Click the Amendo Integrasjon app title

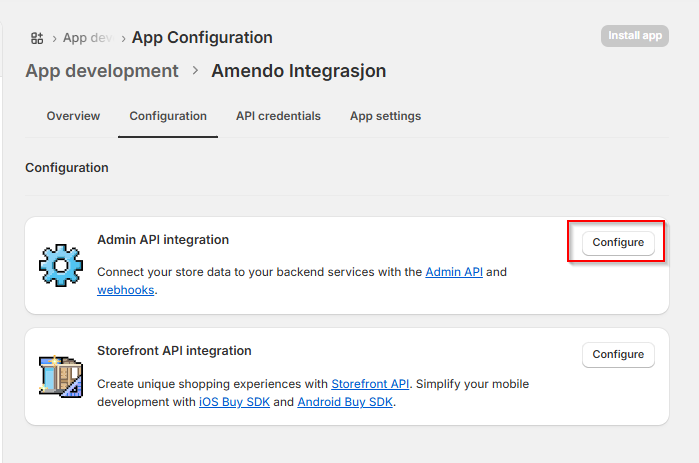coord(298,71)
